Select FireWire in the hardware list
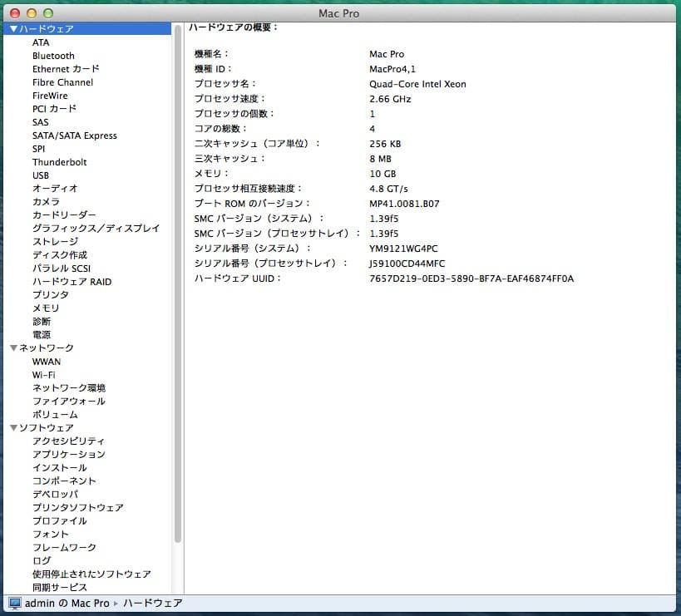 [x=49, y=96]
